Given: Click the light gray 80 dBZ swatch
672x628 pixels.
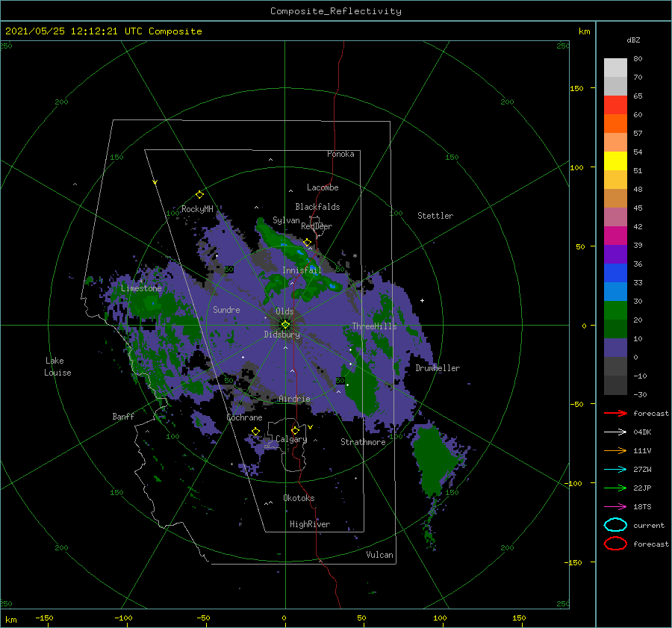Looking at the screenshot, I should 615,67.
